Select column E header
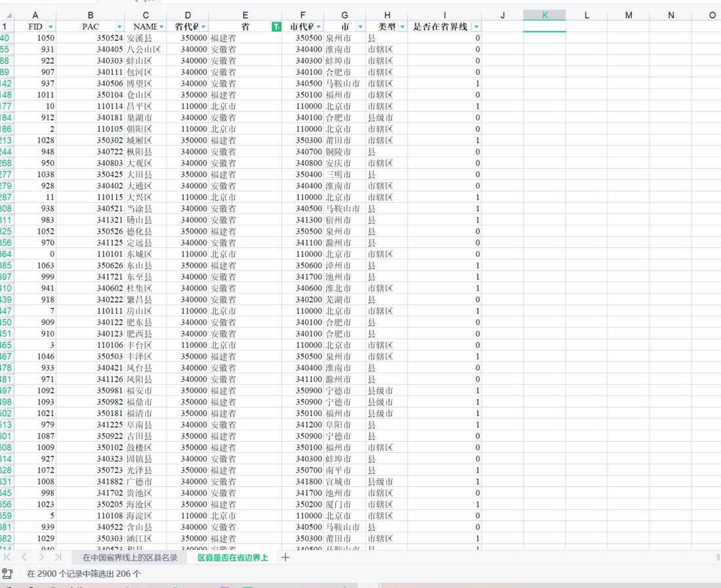The height and width of the screenshot is (588, 721). point(245,15)
